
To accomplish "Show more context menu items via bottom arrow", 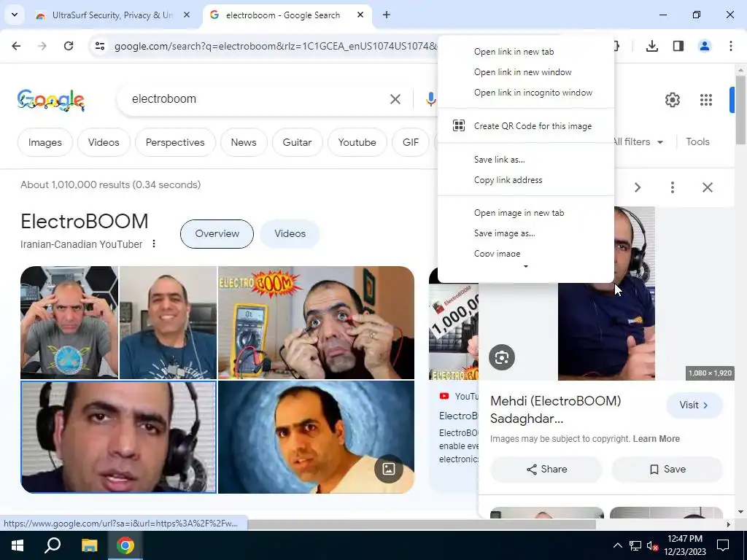I will 526,267.
